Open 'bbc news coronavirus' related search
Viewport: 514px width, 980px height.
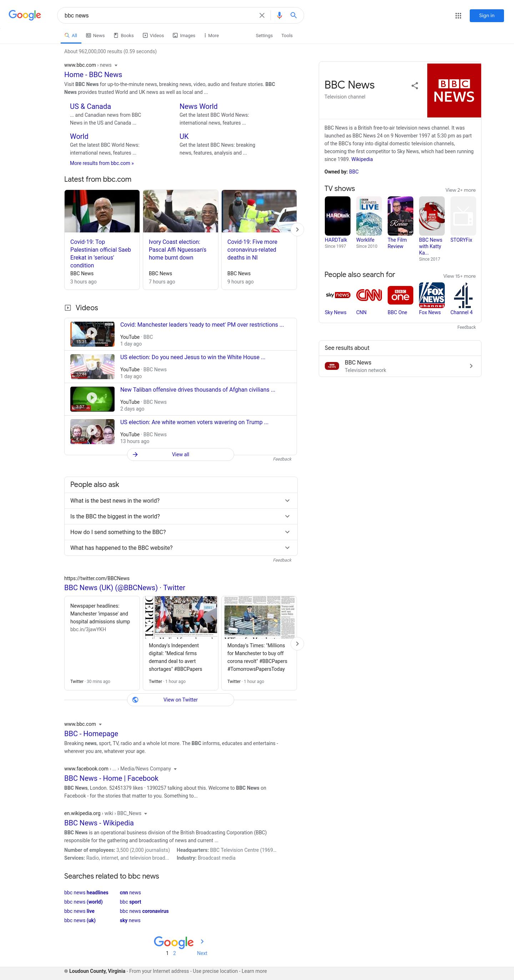click(x=144, y=911)
